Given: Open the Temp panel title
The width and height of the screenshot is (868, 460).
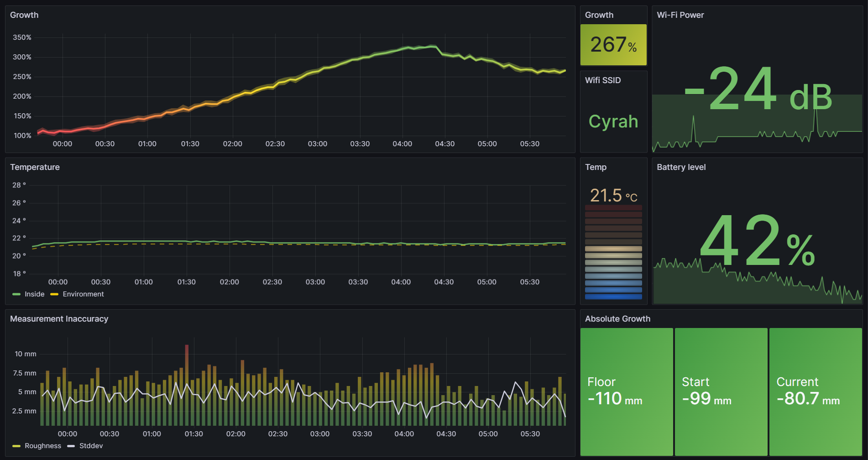Looking at the screenshot, I should tap(596, 167).
